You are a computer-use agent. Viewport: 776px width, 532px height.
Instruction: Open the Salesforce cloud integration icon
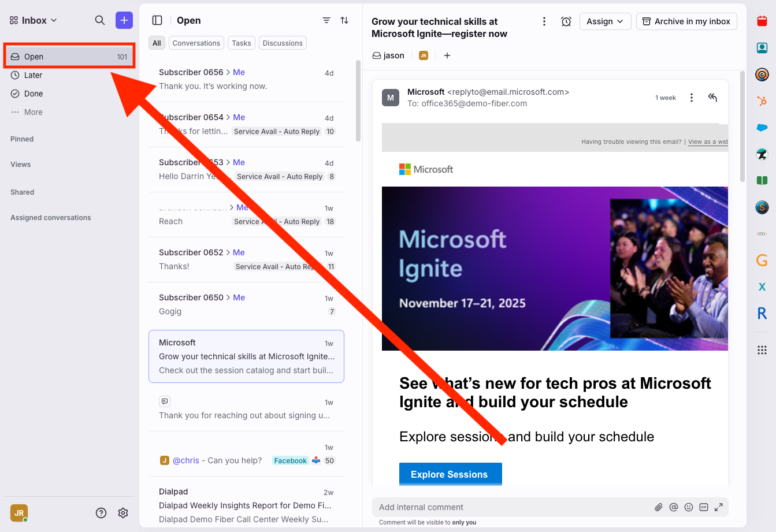pyautogui.click(x=762, y=128)
